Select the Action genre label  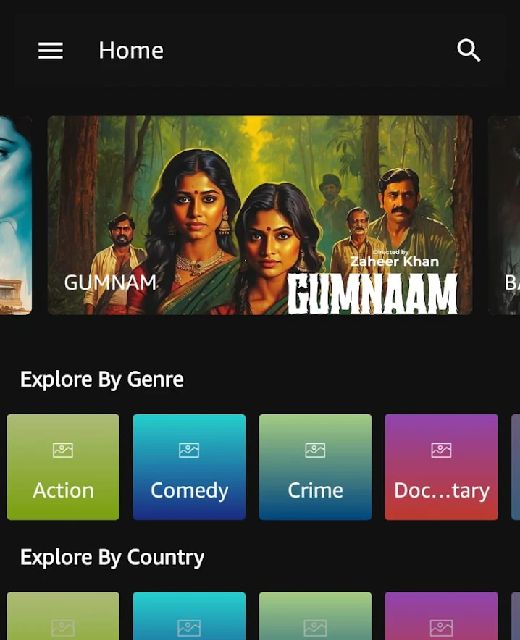63,490
